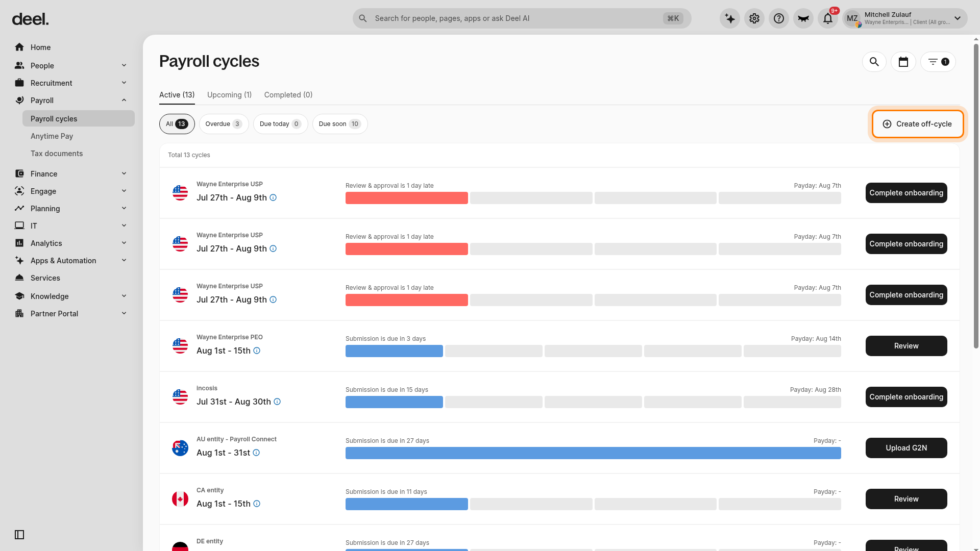Image resolution: width=980 pixels, height=551 pixels.
Task: Click info icon beside Wayne Enterprise PEO dates
Action: coord(257,350)
